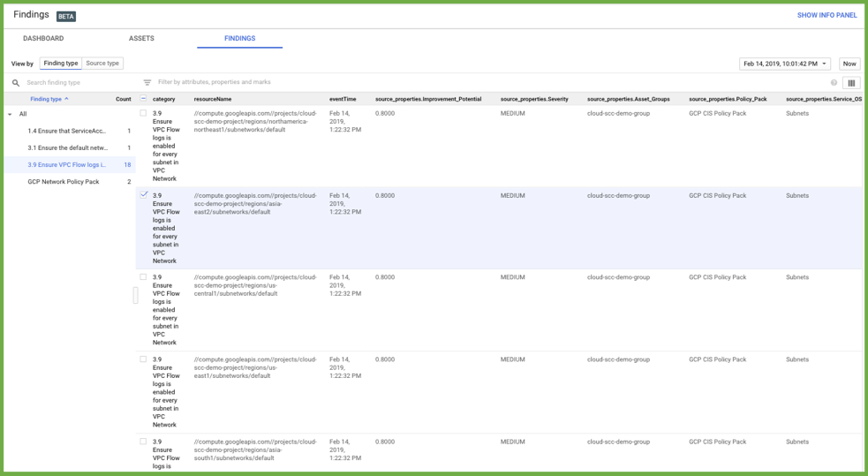The image size is (868, 476).
Task: Check the us-east1 subnetwork row checkbox
Action: coord(143,359)
